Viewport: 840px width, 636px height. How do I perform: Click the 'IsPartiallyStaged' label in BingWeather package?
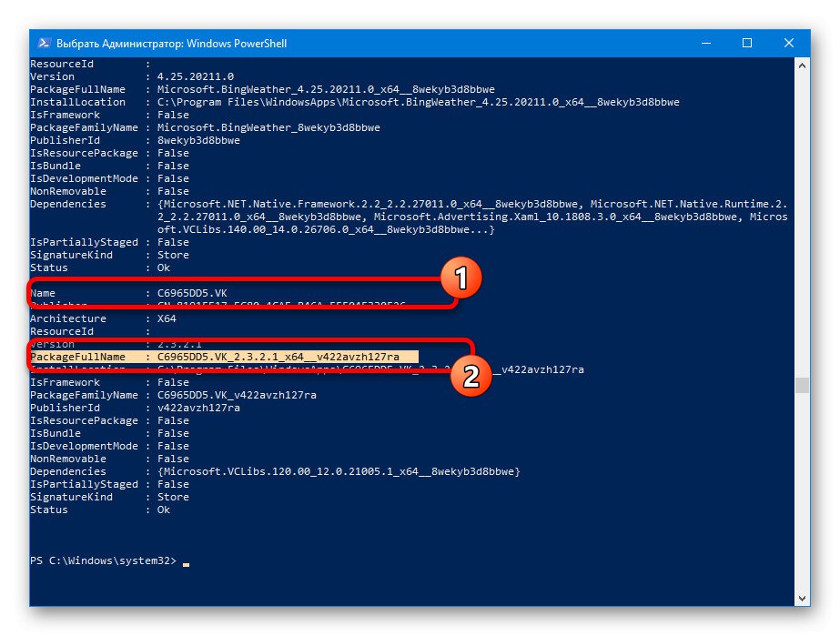click(x=84, y=242)
